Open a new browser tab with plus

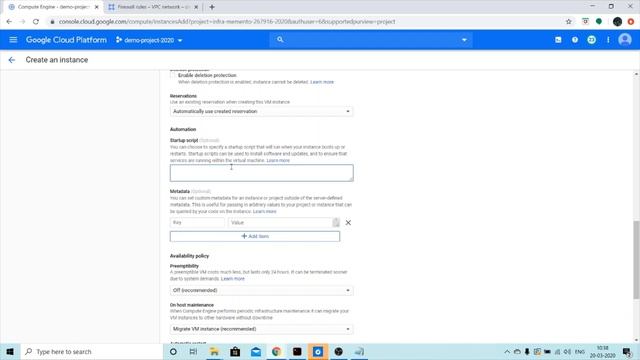(212, 7)
